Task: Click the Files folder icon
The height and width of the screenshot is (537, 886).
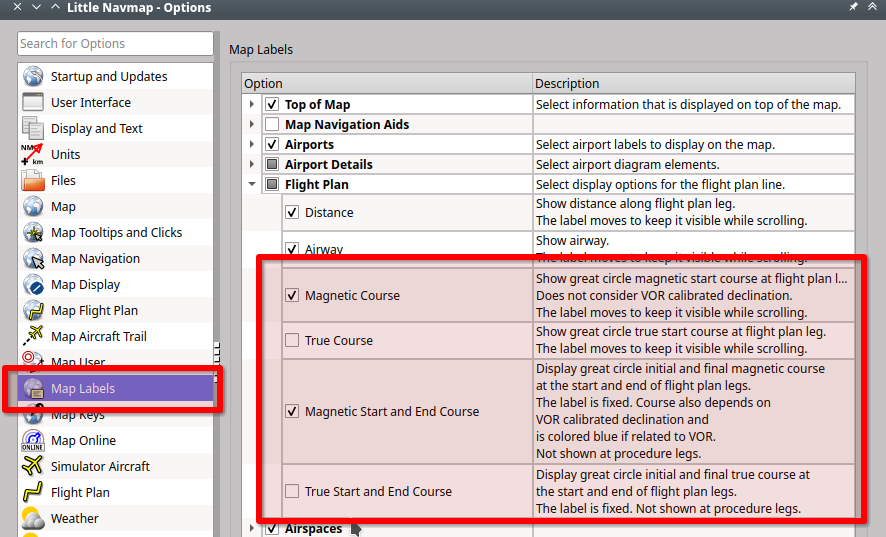Action: [x=33, y=180]
